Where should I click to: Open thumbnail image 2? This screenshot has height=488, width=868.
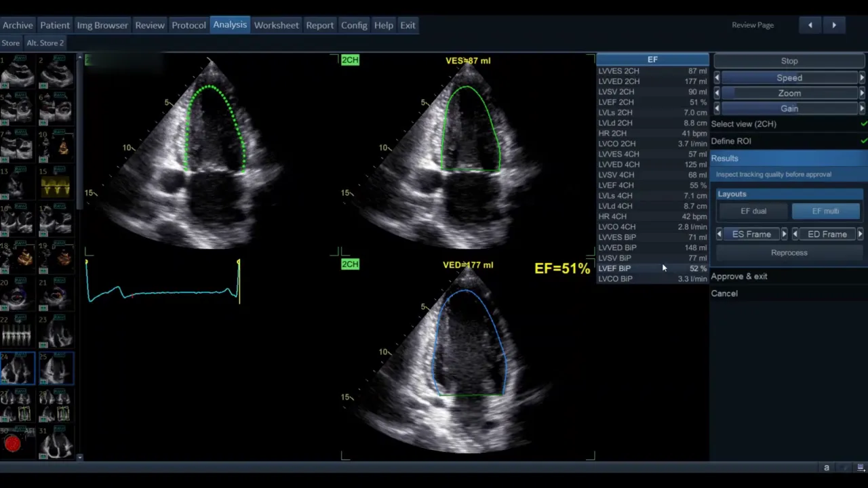[x=56, y=71]
